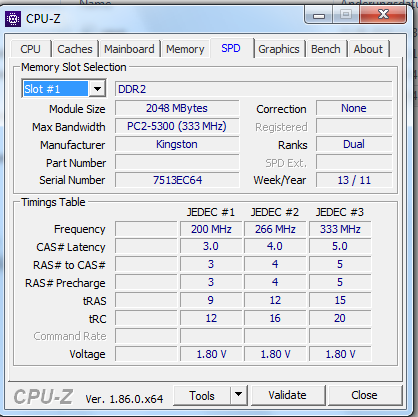Click the Memory Slot Selection group label
The height and width of the screenshot is (417, 418).
[x=74, y=67]
